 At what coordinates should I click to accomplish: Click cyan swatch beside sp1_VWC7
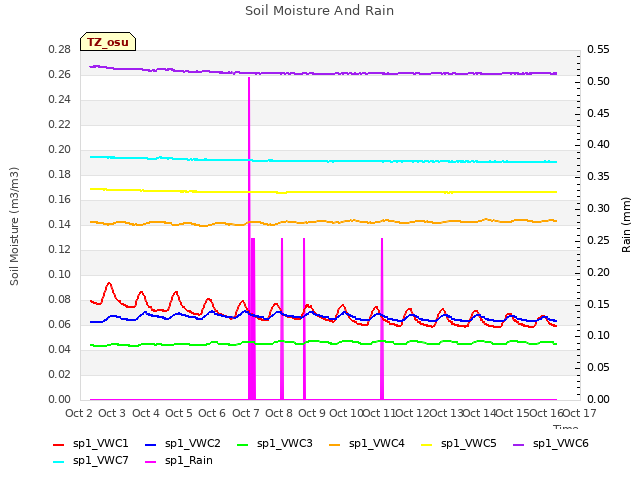click(x=59, y=462)
